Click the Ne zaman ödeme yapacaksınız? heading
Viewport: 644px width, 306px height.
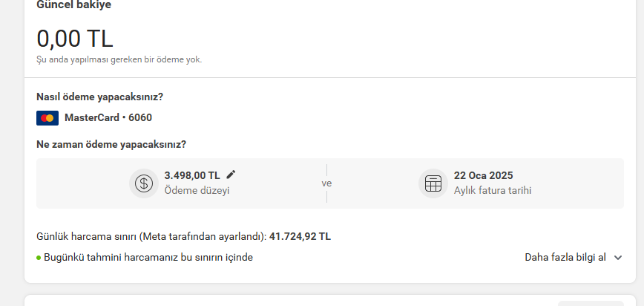point(111,145)
